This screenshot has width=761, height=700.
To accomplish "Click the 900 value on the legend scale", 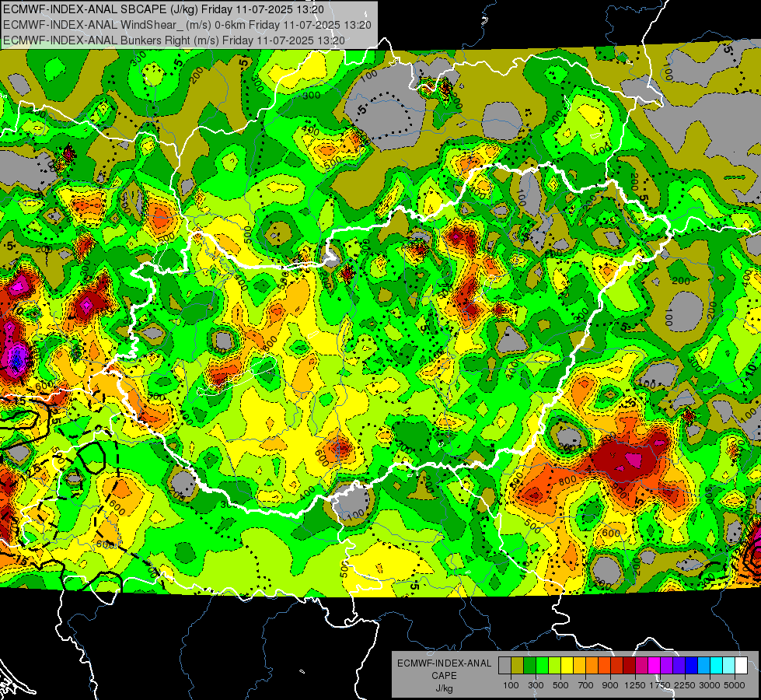I will 610,685.
